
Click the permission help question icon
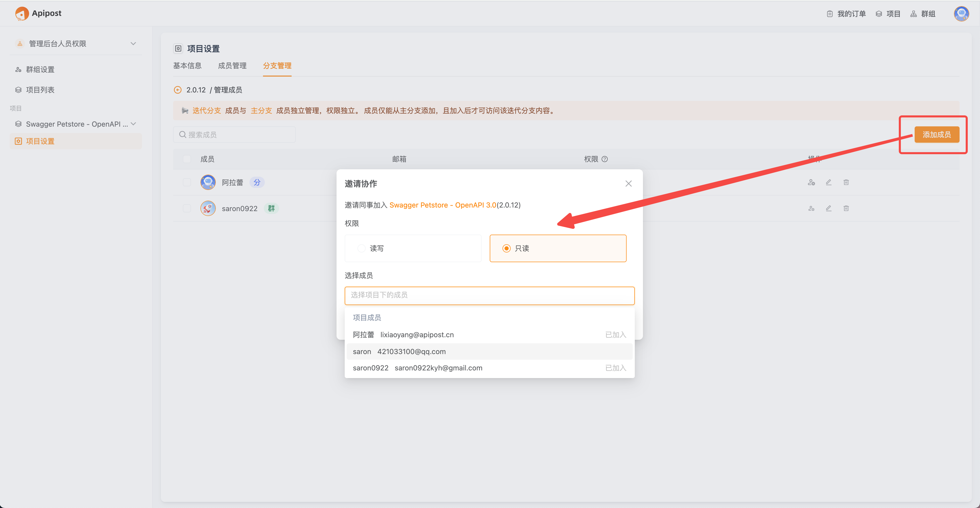tap(604, 159)
